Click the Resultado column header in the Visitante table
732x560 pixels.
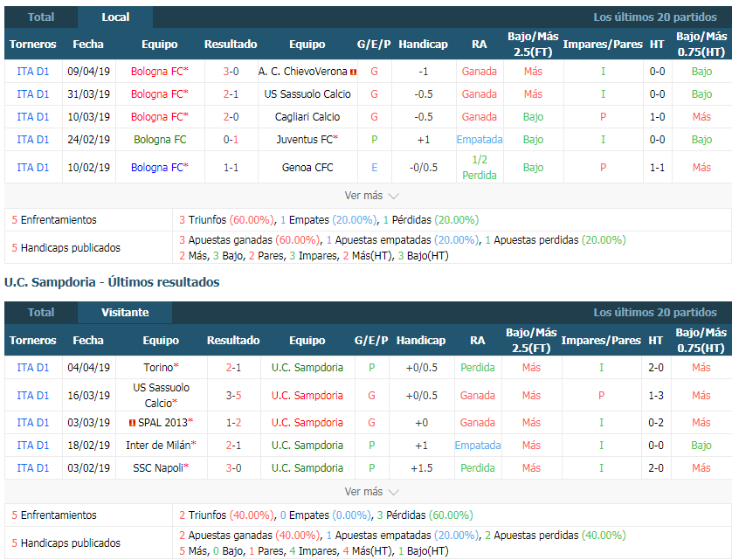click(233, 341)
